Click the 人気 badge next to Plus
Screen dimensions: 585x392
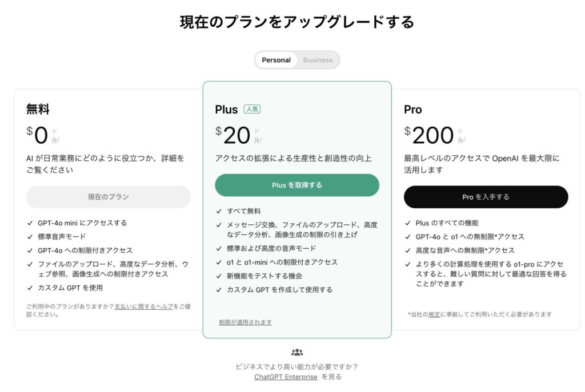(251, 109)
